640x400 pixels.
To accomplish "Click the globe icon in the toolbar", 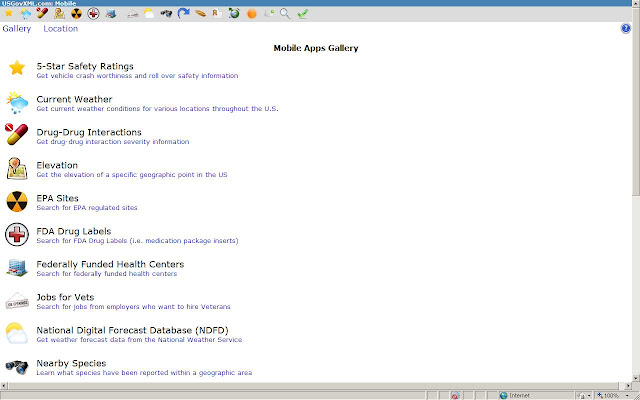I will click(234, 14).
